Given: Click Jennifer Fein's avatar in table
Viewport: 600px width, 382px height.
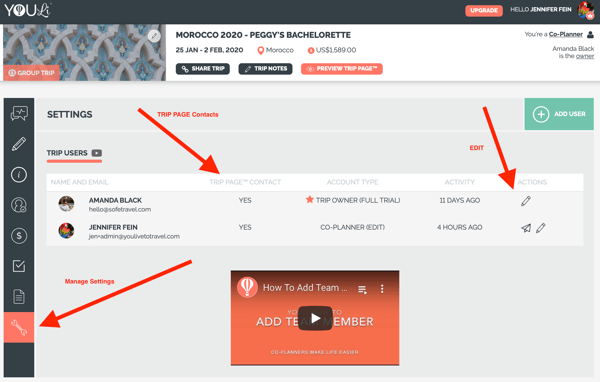Looking at the screenshot, I should pos(66,231).
